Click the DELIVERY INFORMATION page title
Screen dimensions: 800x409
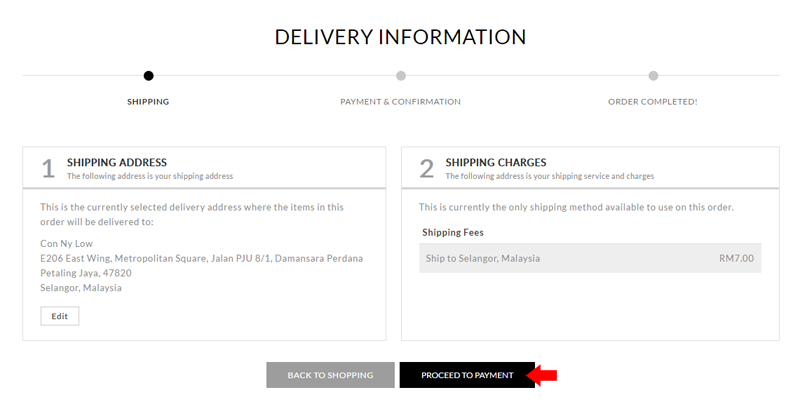tap(401, 37)
